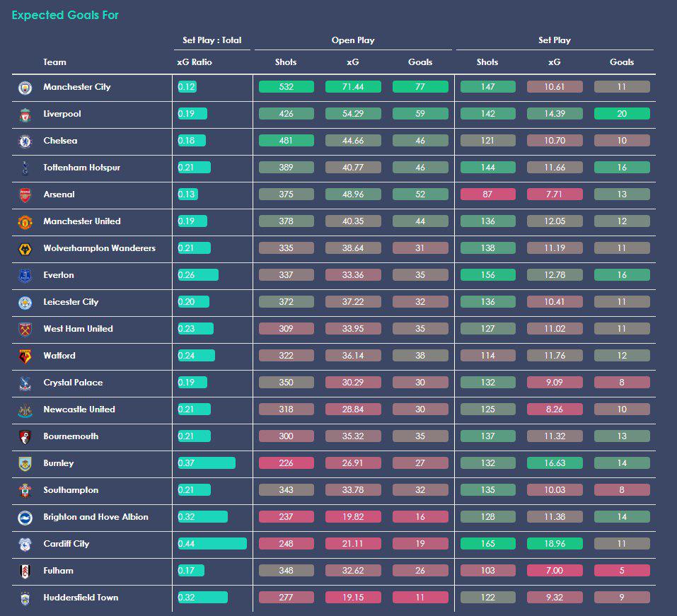Sort by Open Play Shots column header
The image size is (677, 616).
[x=286, y=62]
